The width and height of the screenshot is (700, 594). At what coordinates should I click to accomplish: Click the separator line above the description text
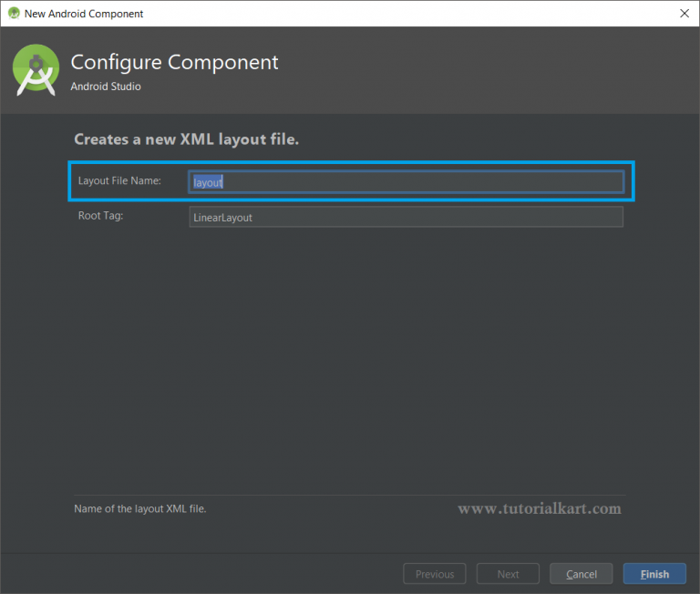(x=350, y=495)
